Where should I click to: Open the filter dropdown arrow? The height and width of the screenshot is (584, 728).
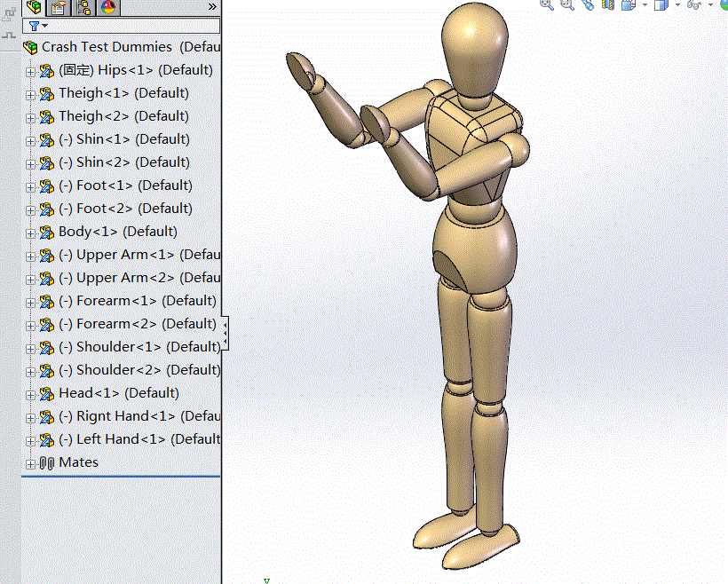tap(44, 26)
